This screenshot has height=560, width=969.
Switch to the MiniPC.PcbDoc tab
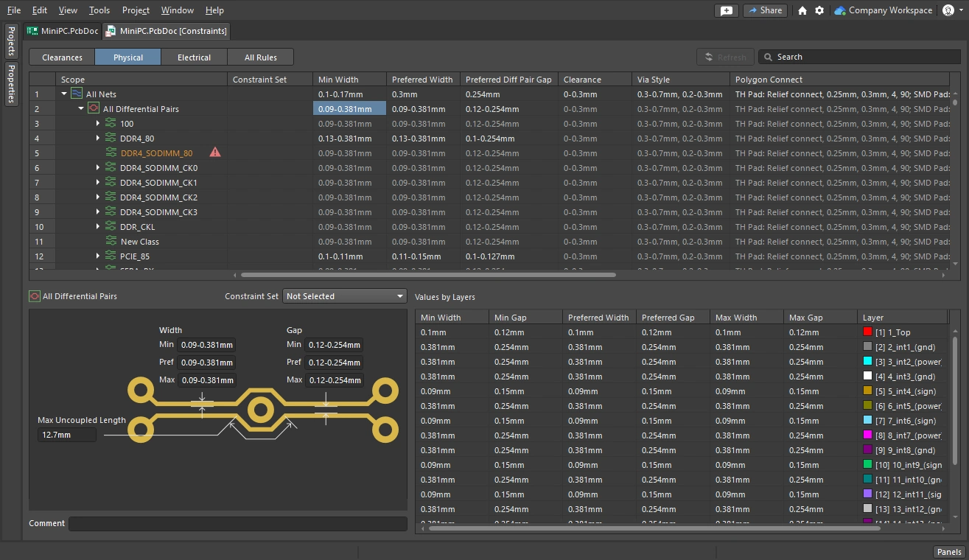[x=62, y=31]
